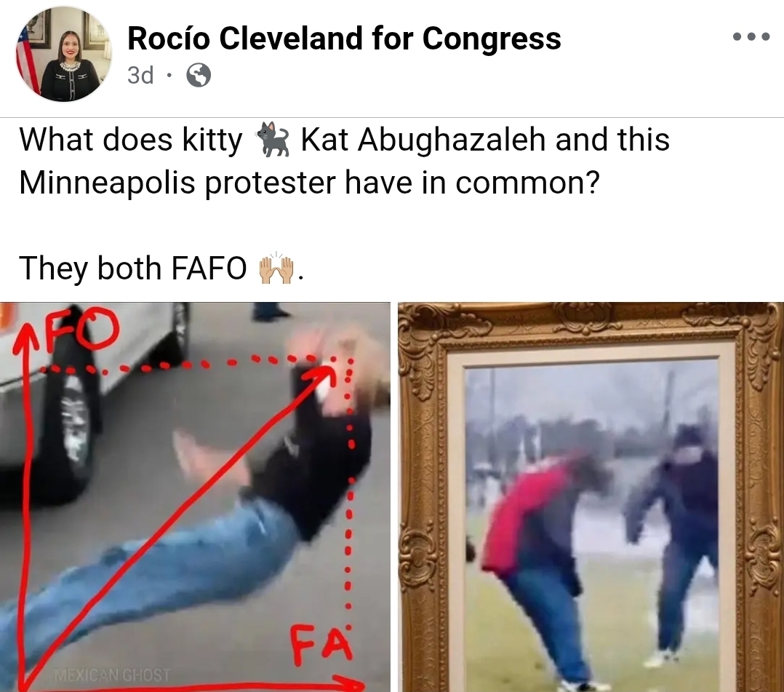Click the MEXICAN GHOST watermark text
784x692 pixels.
coord(112,675)
